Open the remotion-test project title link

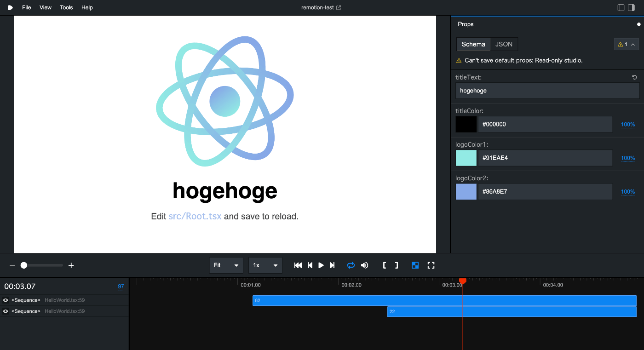pos(317,7)
